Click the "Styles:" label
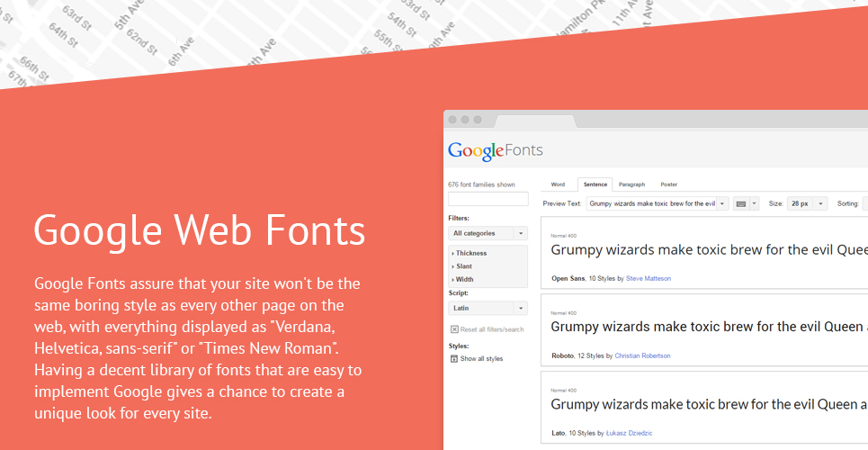Viewport: 868px width, 450px height. (x=459, y=346)
